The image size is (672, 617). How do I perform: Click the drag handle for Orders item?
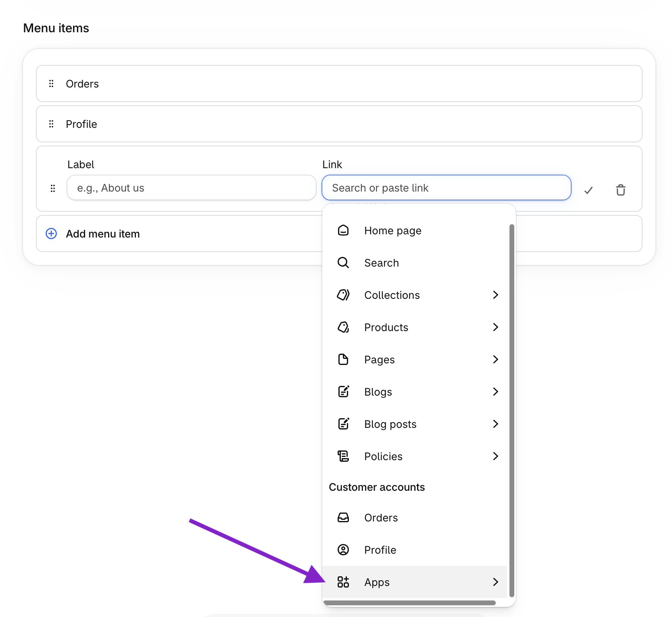51,83
